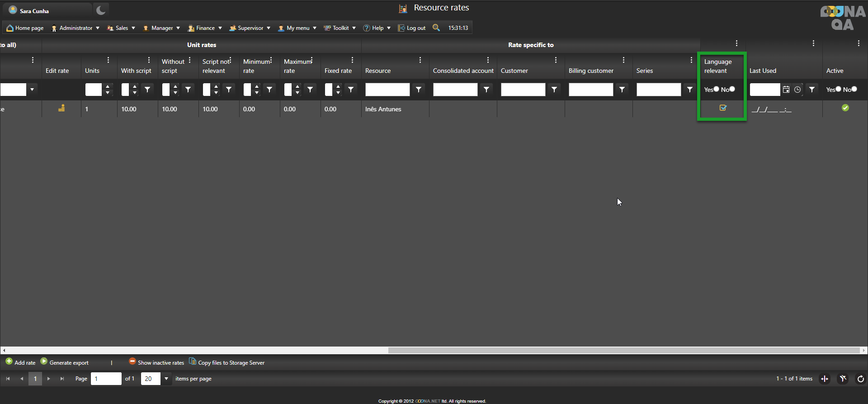Click the search magnifier icon in menu bar
This screenshot has height=404, width=868.
click(436, 28)
